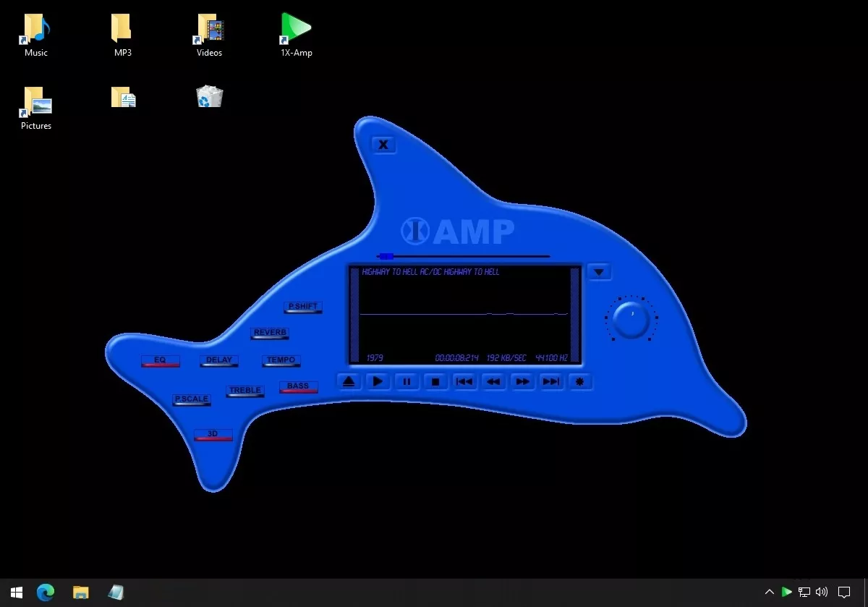Fast forward the current song
The image size is (868, 607).
pyautogui.click(x=522, y=382)
